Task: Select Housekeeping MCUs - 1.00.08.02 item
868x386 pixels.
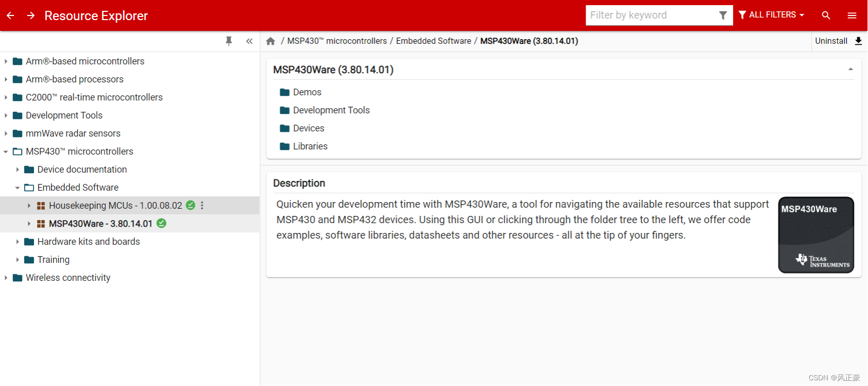Action: 115,206
